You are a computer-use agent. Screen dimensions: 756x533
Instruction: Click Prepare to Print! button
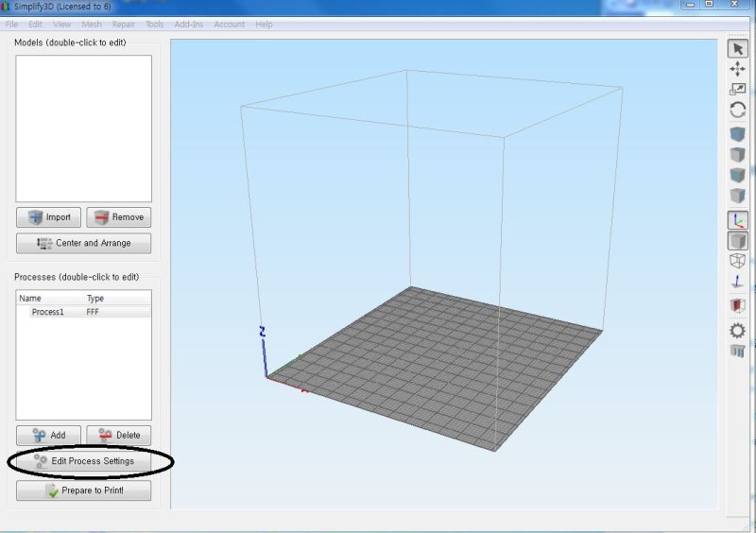pyautogui.click(x=83, y=490)
